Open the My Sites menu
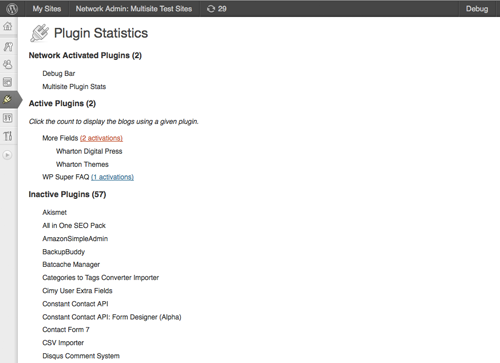 coord(47,9)
